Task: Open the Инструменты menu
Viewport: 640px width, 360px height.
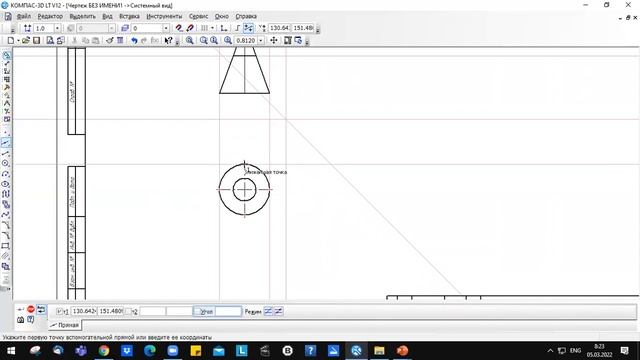Action: [164, 16]
